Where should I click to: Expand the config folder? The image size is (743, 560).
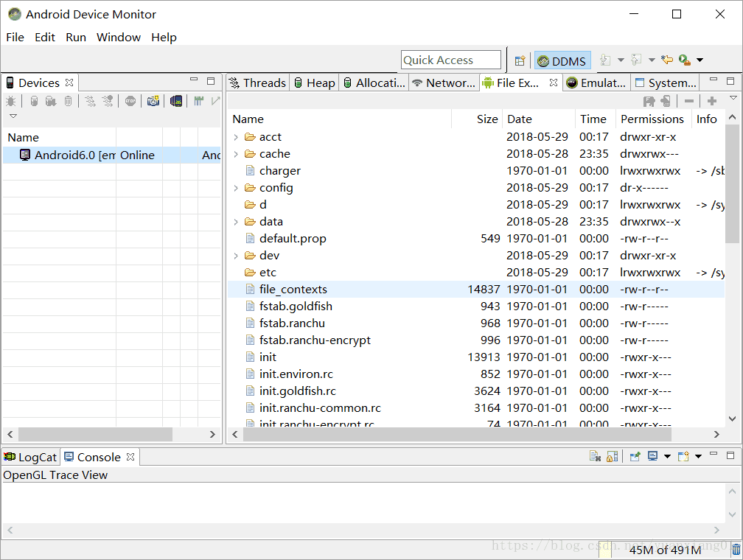pyautogui.click(x=236, y=188)
